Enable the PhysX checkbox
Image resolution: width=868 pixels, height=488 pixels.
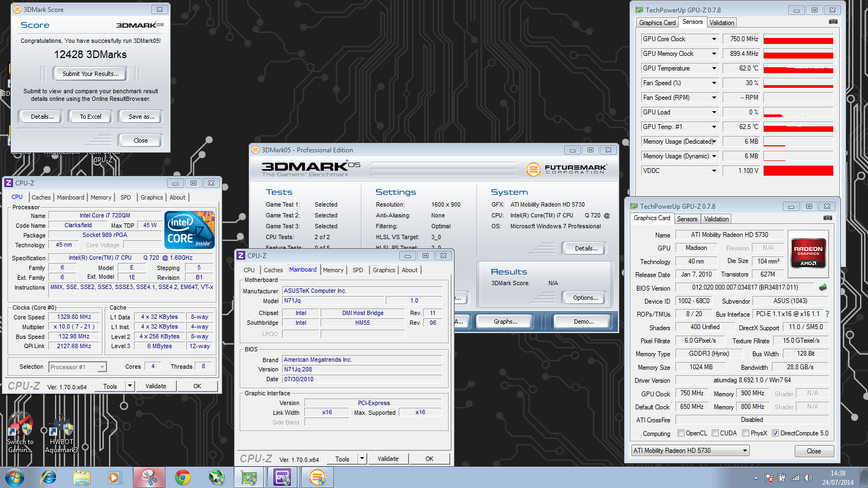point(746,433)
